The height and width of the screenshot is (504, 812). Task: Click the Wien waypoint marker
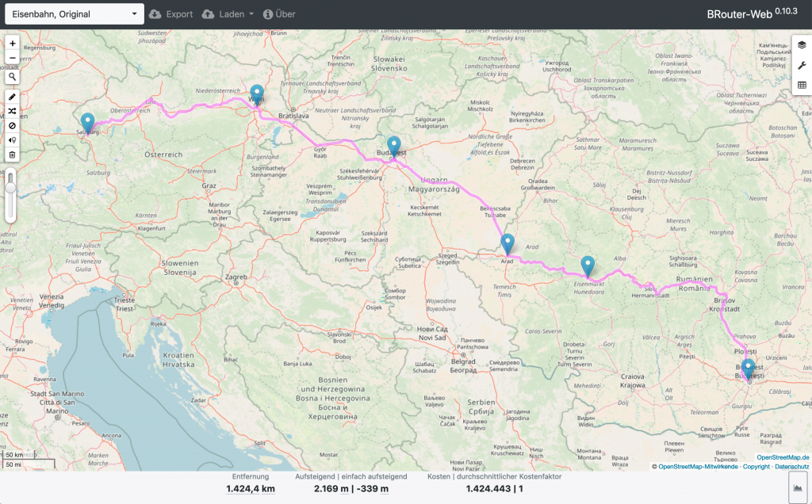pyautogui.click(x=257, y=94)
